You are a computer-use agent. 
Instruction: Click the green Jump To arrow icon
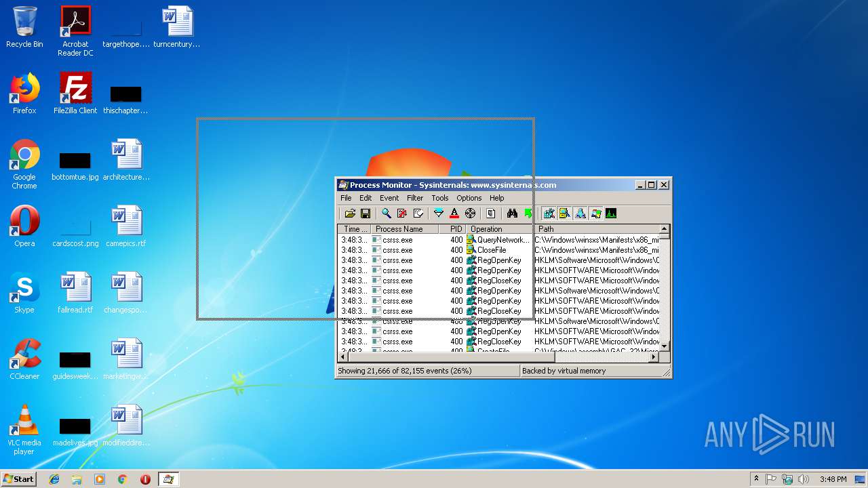tap(528, 213)
